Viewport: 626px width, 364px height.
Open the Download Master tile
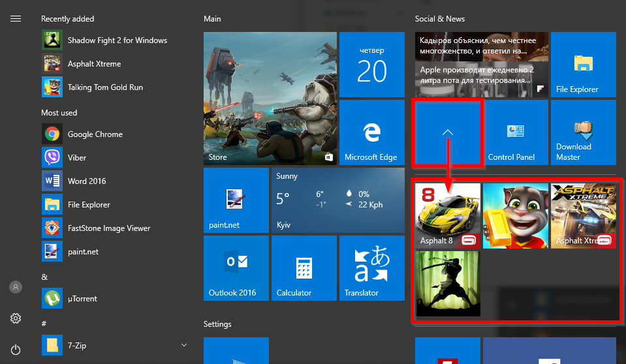[584, 132]
